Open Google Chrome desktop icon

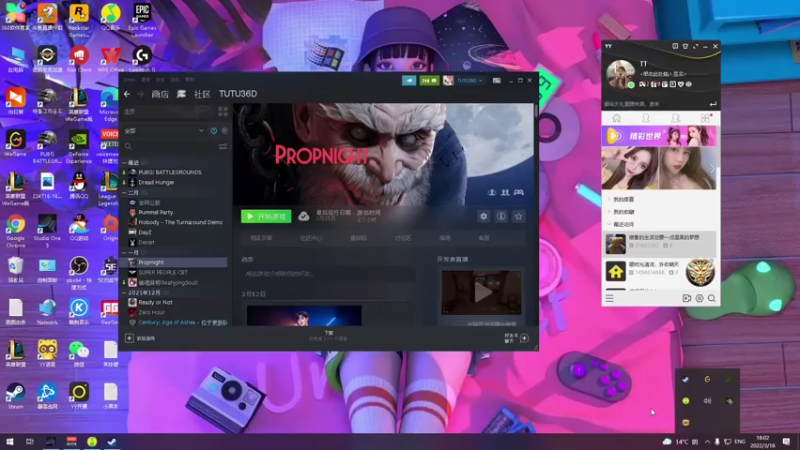click(15, 231)
